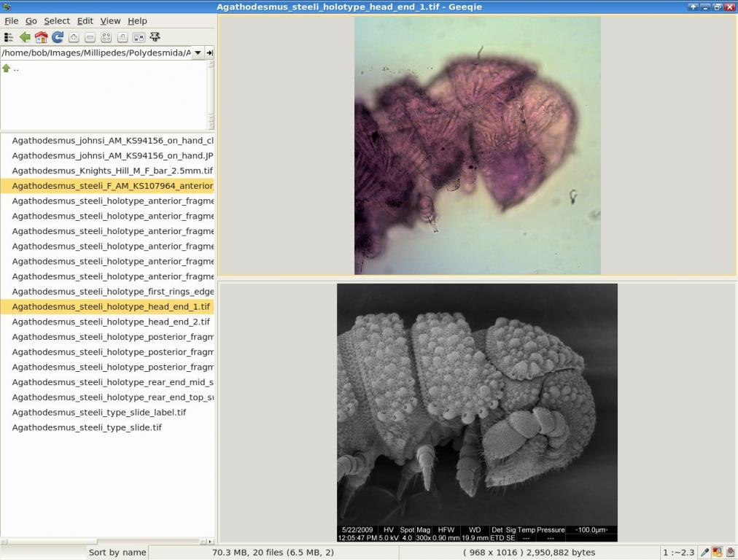Image resolution: width=738 pixels, height=560 pixels.
Task: Toggle the float/pin window icon
Action: 155,37
